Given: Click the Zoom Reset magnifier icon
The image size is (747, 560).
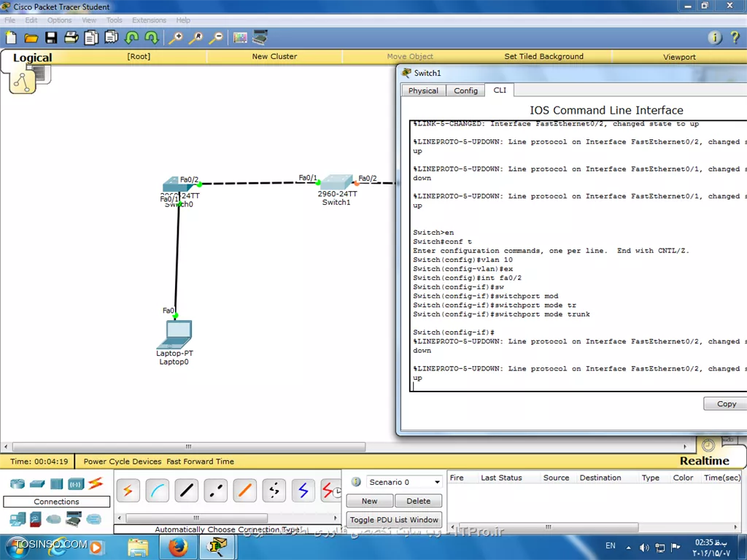Looking at the screenshot, I should pos(196,38).
